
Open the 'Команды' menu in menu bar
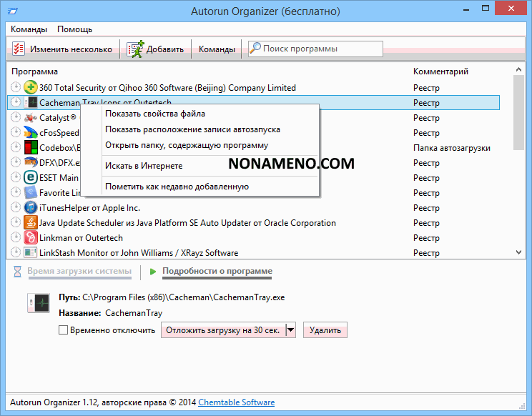coord(29,29)
